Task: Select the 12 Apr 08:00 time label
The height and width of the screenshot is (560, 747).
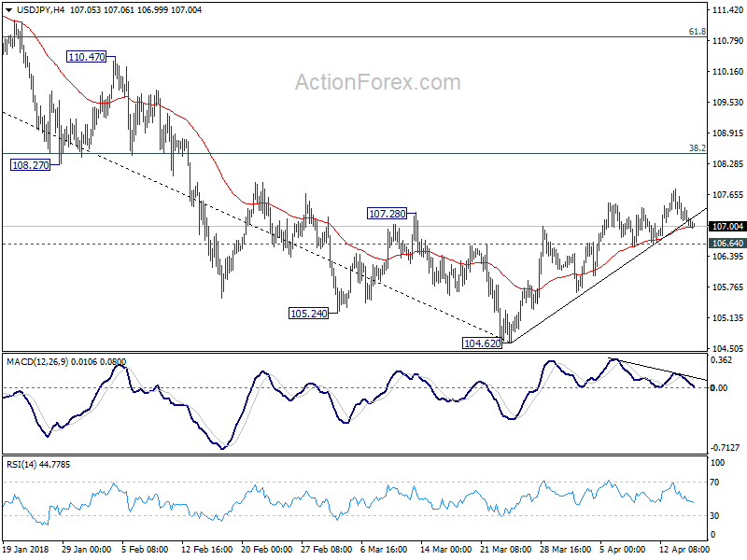Action: [684, 549]
